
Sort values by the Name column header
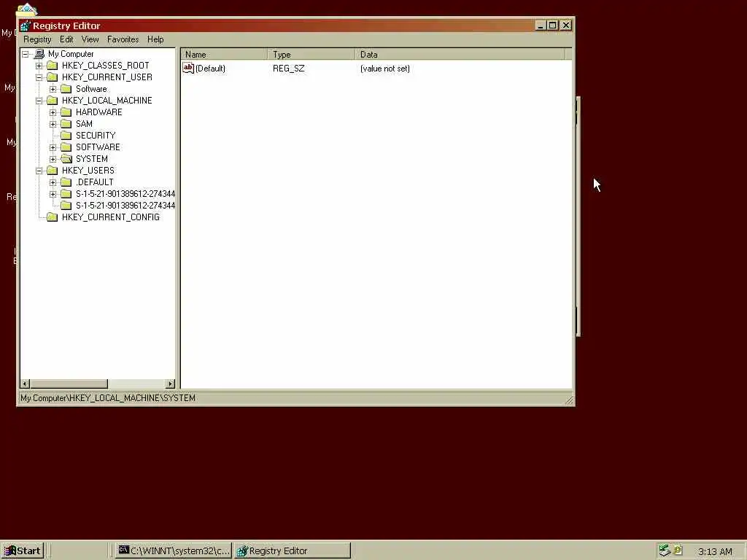tap(224, 54)
